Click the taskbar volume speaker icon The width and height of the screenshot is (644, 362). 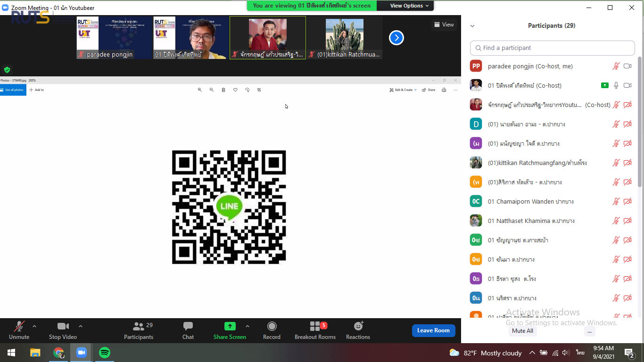pyautogui.click(x=566, y=353)
